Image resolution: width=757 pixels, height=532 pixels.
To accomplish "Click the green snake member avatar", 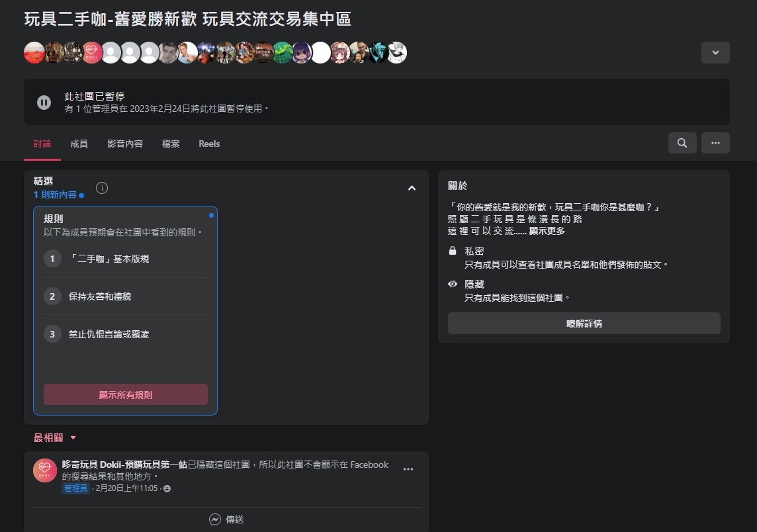I will [x=283, y=53].
